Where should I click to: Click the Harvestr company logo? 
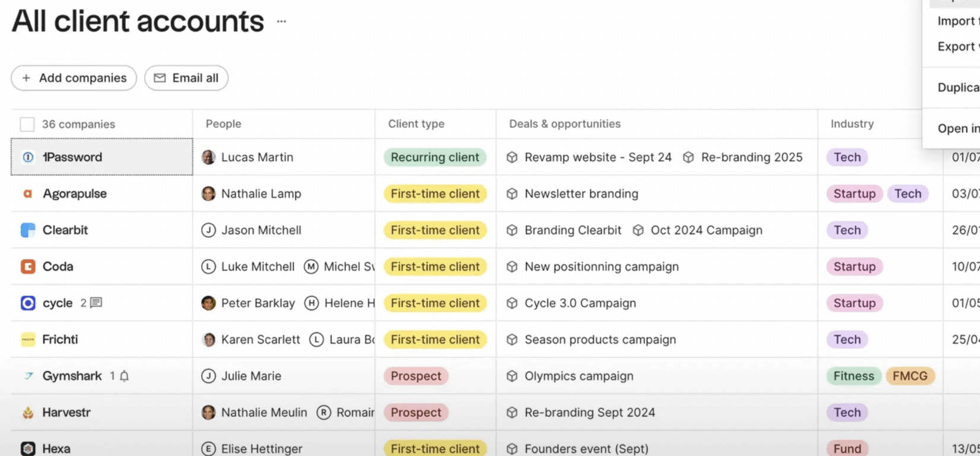tap(28, 413)
